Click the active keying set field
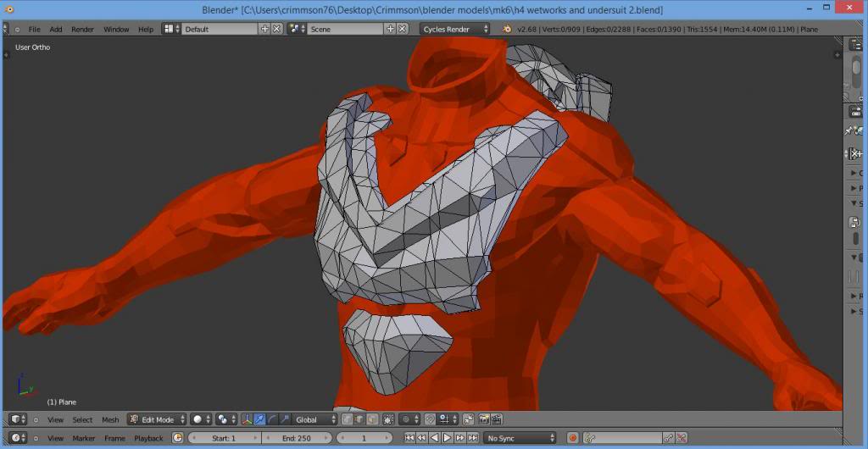868x449 pixels. 623,438
